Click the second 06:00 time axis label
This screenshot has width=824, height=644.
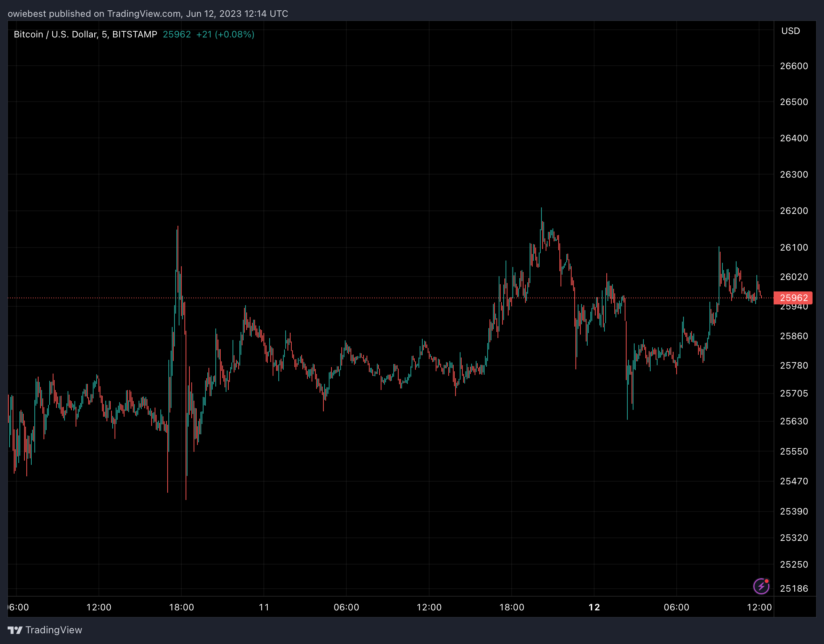[x=346, y=607]
